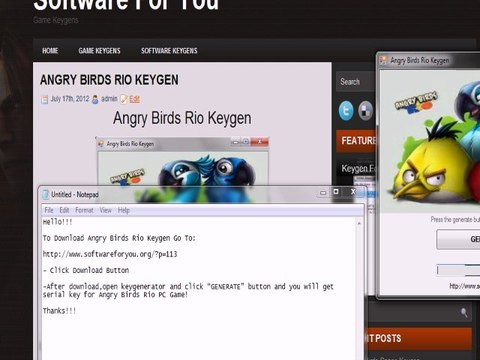The image size is (480, 360).
Task: Close the keygen screenshot embedded in post
Action: tap(260, 142)
